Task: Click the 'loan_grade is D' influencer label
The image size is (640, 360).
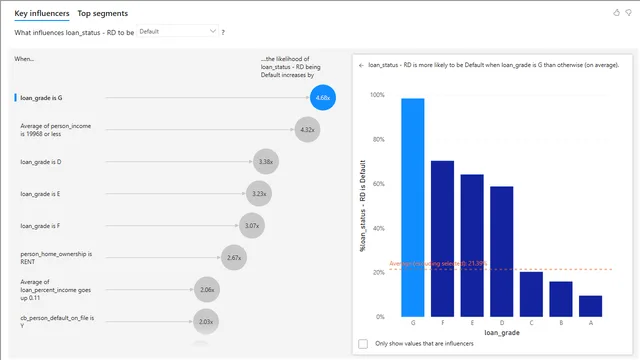Action: pos(41,162)
